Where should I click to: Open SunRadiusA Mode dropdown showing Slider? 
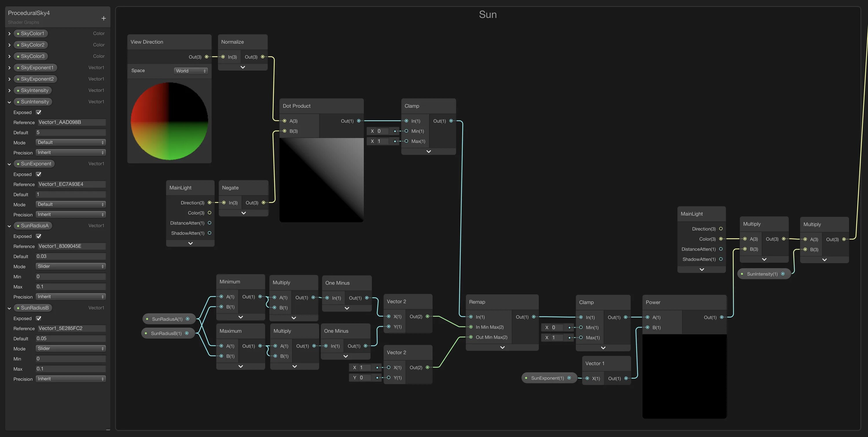pos(71,266)
